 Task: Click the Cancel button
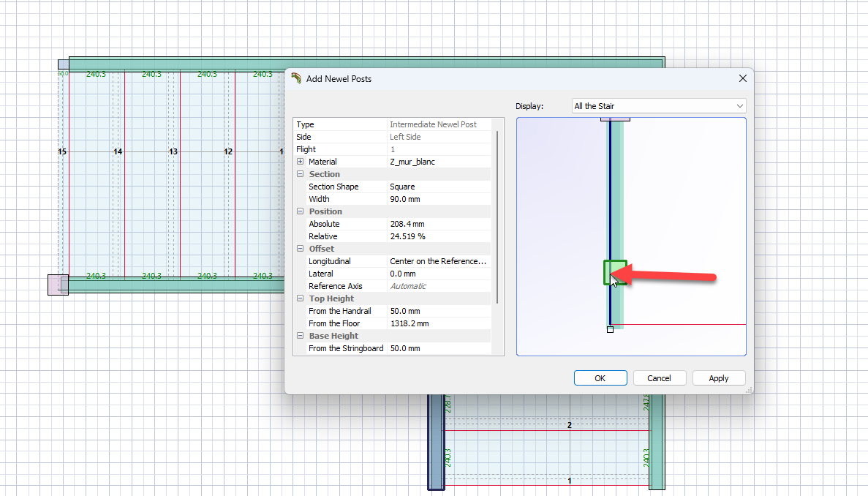pos(660,378)
